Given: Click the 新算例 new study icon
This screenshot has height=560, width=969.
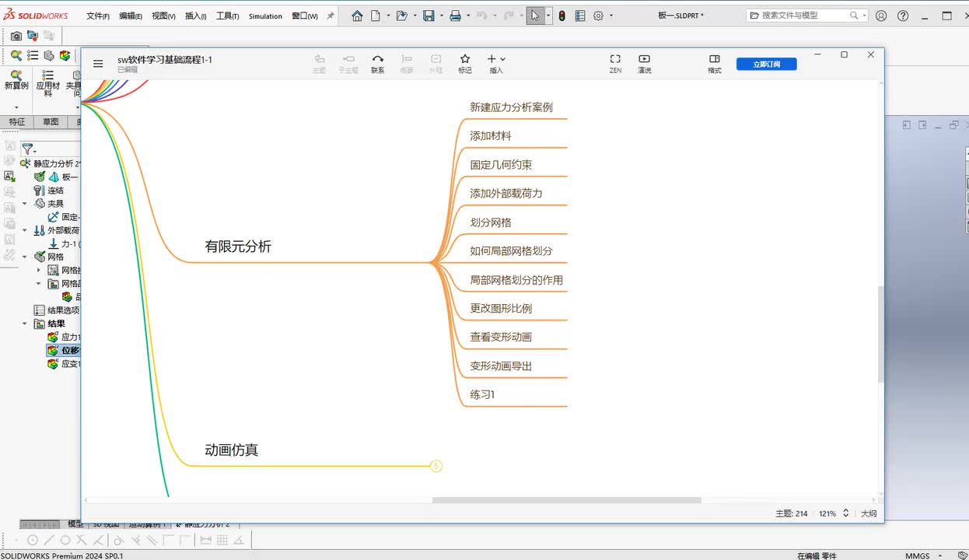Looking at the screenshot, I should [16, 80].
